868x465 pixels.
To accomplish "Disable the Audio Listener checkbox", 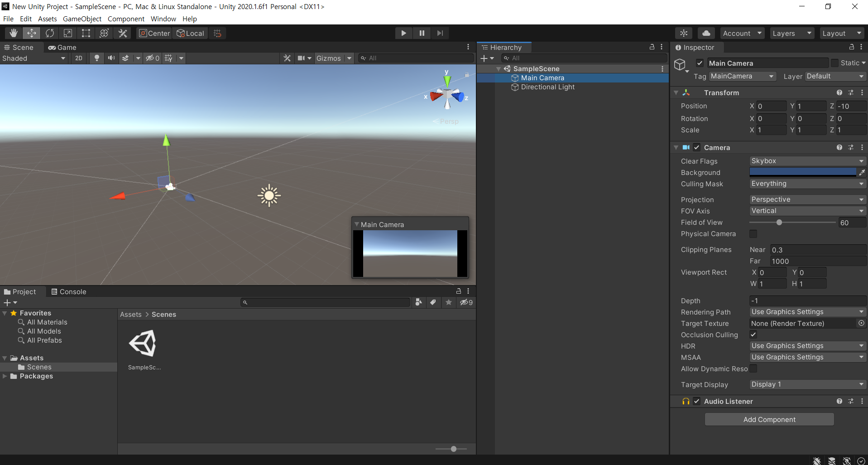I will pyautogui.click(x=697, y=401).
